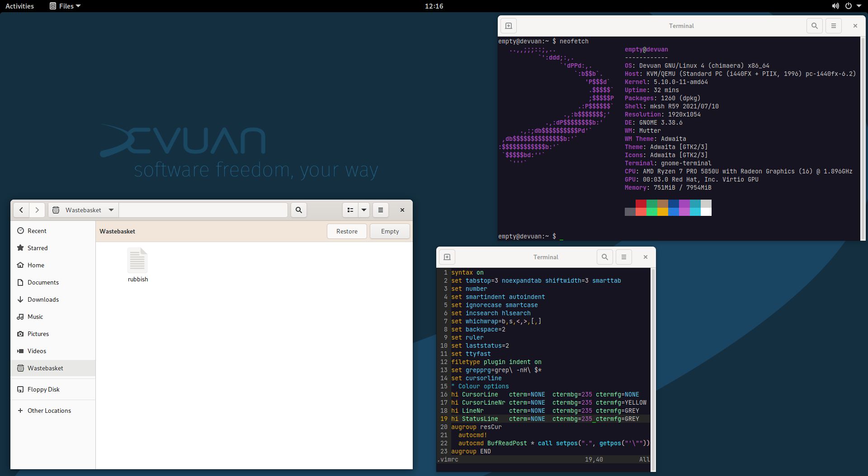Click the plus icon beside Other Locations
Image resolution: width=868 pixels, height=476 pixels.
coord(20,411)
